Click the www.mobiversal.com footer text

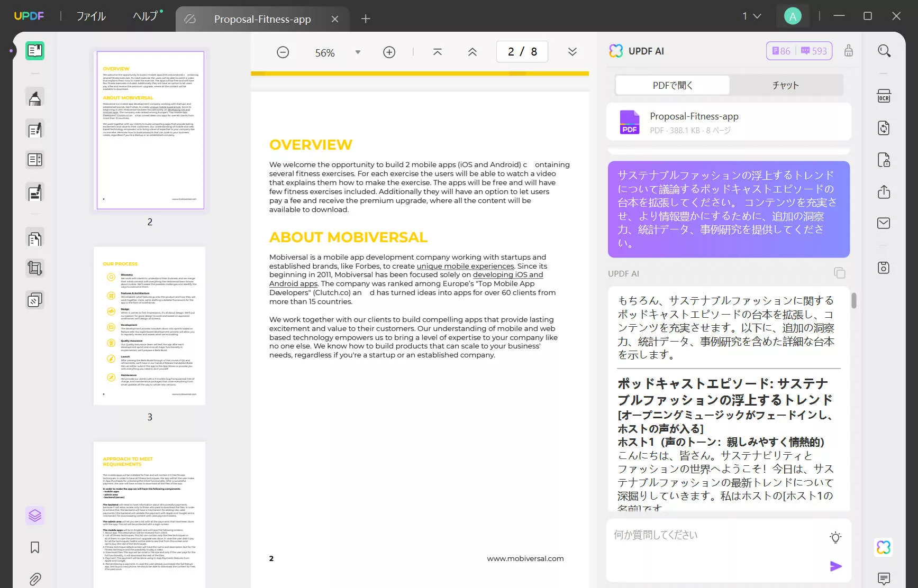[525, 558]
